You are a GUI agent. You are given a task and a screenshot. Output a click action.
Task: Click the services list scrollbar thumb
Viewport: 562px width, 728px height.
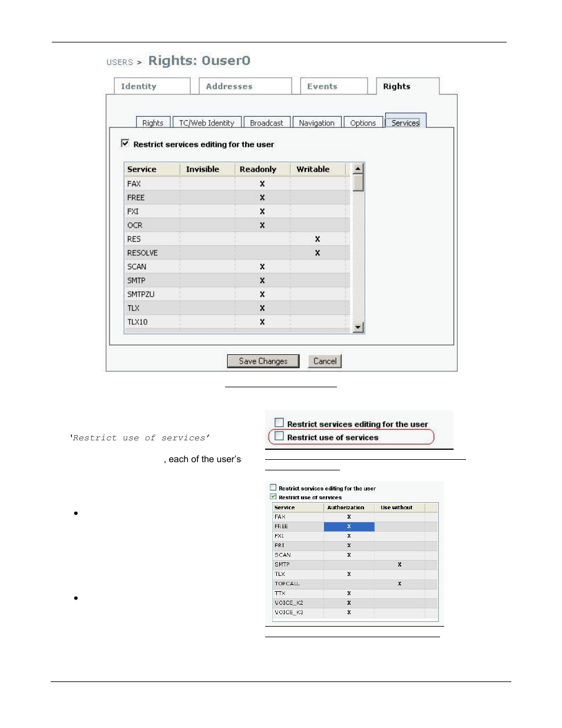tap(358, 183)
